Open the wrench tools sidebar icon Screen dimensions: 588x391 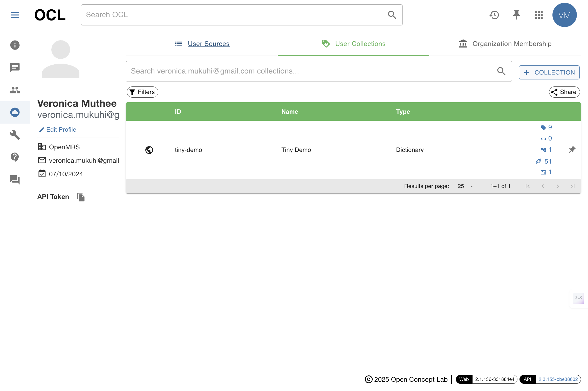click(15, 135)
